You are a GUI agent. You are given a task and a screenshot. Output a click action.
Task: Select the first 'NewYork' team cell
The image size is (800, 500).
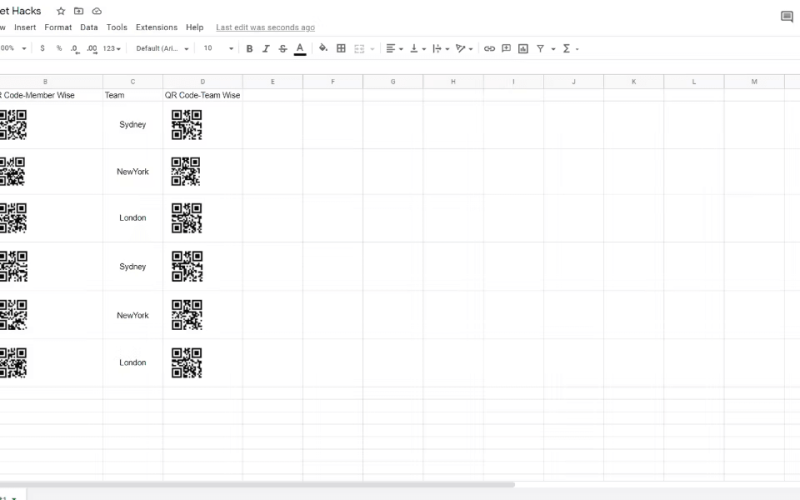(133, 171)
